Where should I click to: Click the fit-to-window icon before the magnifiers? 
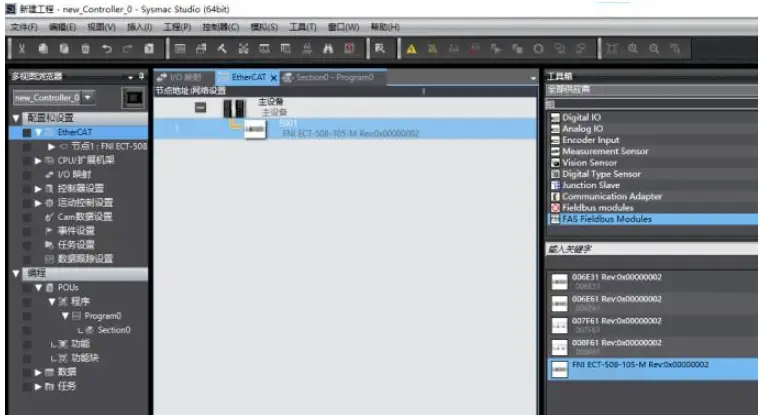[612, 49]
